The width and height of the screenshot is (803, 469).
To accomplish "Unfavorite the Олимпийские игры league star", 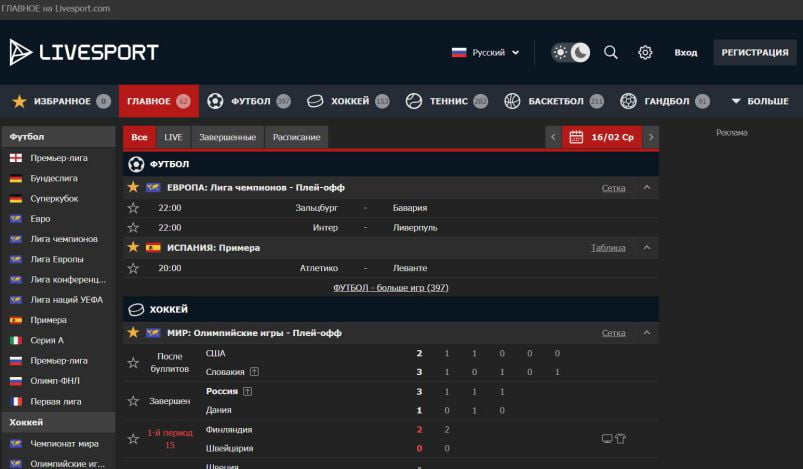I will click(x=133, y=332).
